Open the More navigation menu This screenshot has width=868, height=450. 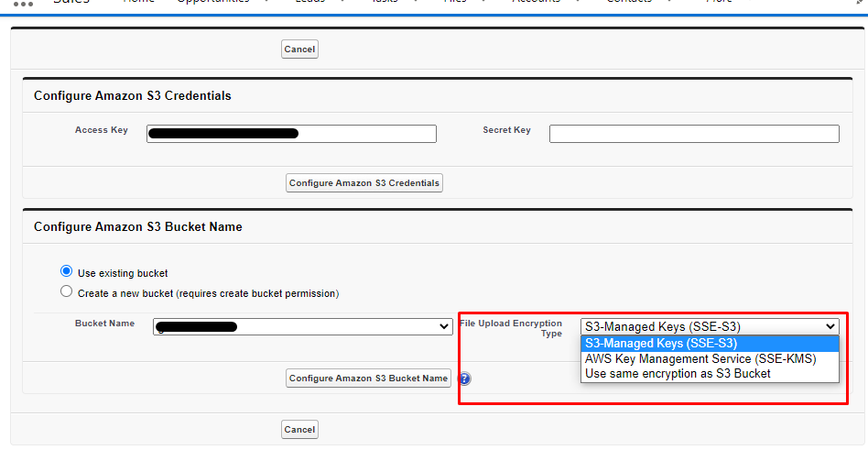(719, 3)
